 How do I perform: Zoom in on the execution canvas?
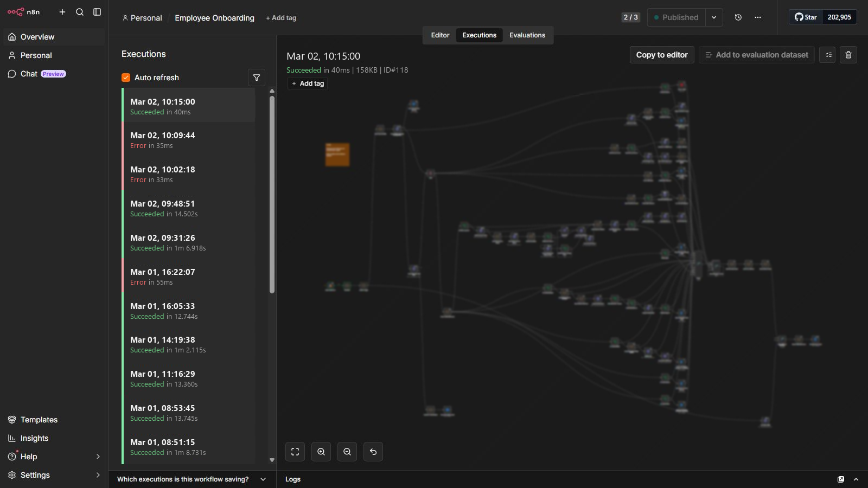point(321,452)
